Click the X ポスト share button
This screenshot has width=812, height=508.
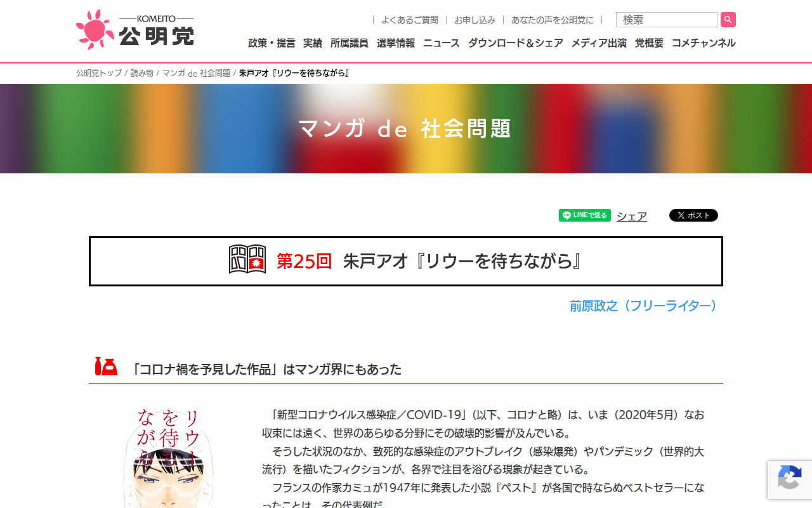pyautogui.click(x=693, y=215)
